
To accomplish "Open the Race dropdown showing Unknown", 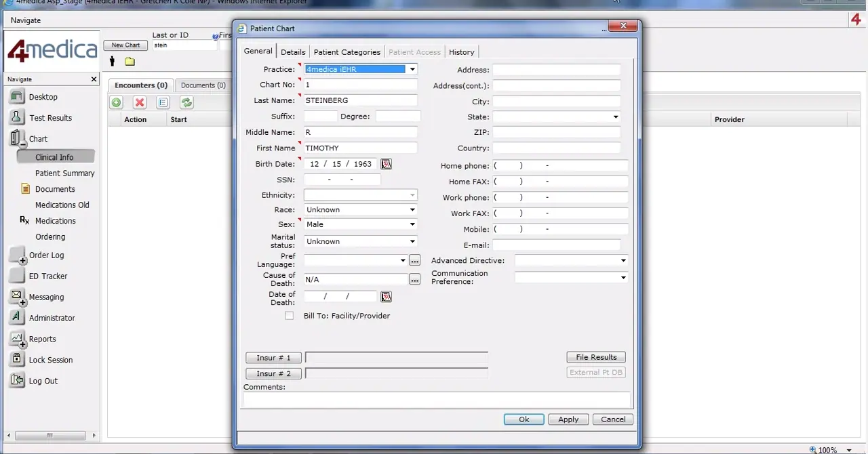I will tap(411, 209).
